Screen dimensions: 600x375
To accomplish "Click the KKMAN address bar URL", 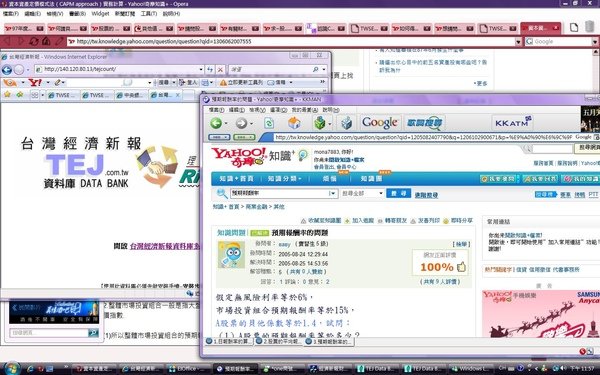I will pyautogui.click(x=423, y=137).
